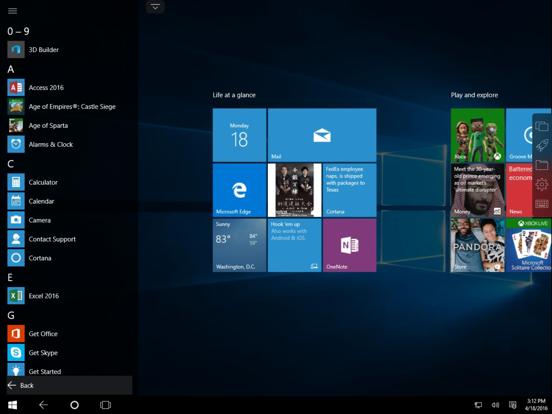
Task: Click the Windows Start button
Action: pos(13,405)
